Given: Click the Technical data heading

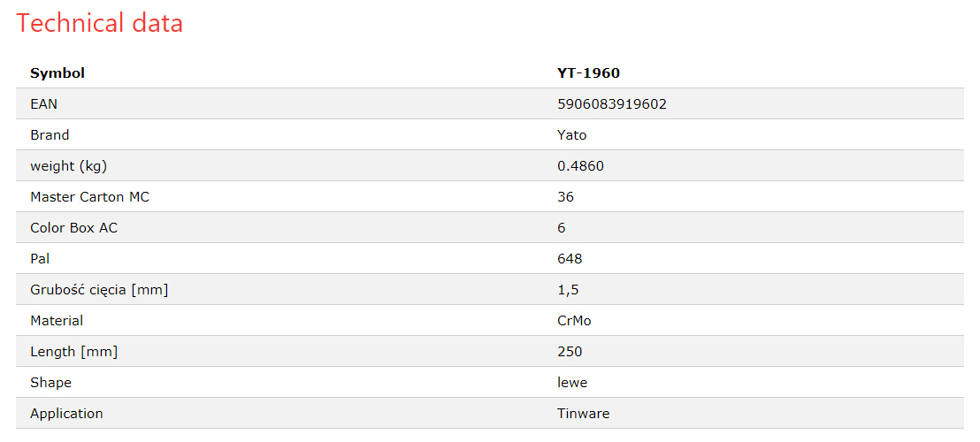Looking at the screenshot, I should click(x=99, y=24).
